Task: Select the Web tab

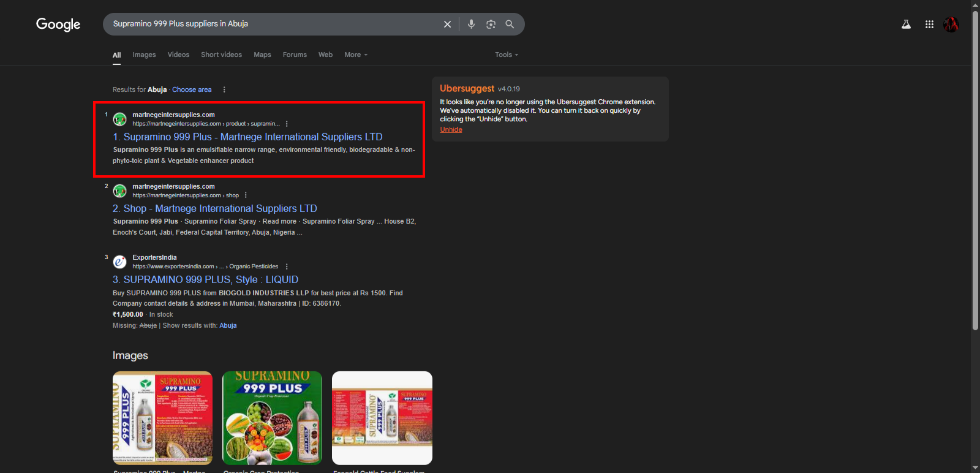Action: pos(325,55)
